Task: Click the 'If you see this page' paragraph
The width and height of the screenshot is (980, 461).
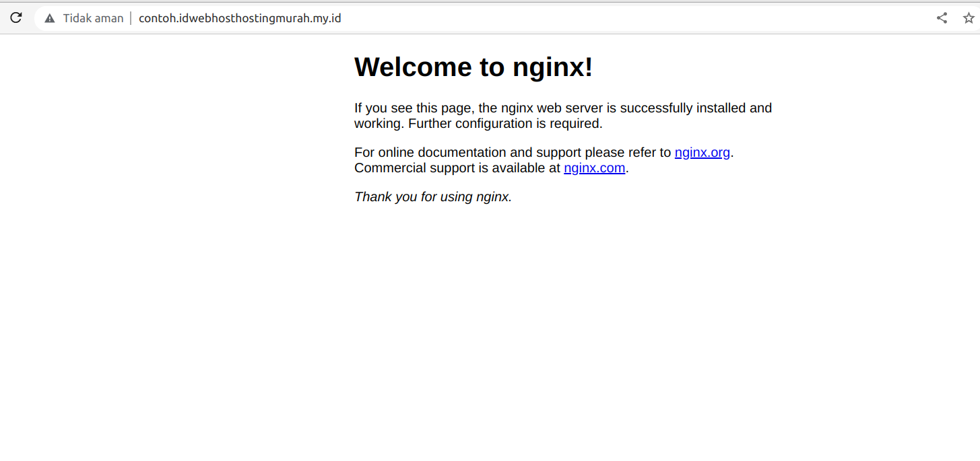Action: click(x=563, y=116)
